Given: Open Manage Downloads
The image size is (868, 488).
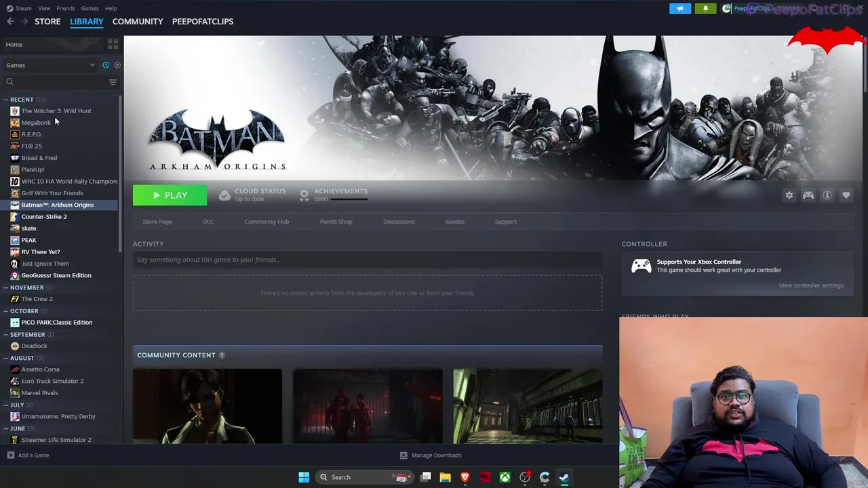Looking at the screenshot, I should click(x=431, y=455).
